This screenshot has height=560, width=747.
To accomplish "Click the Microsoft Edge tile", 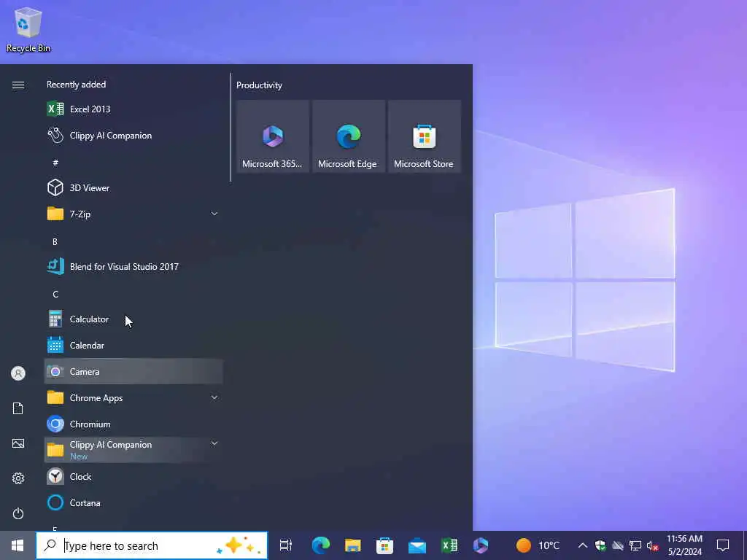I will point(348,136).
